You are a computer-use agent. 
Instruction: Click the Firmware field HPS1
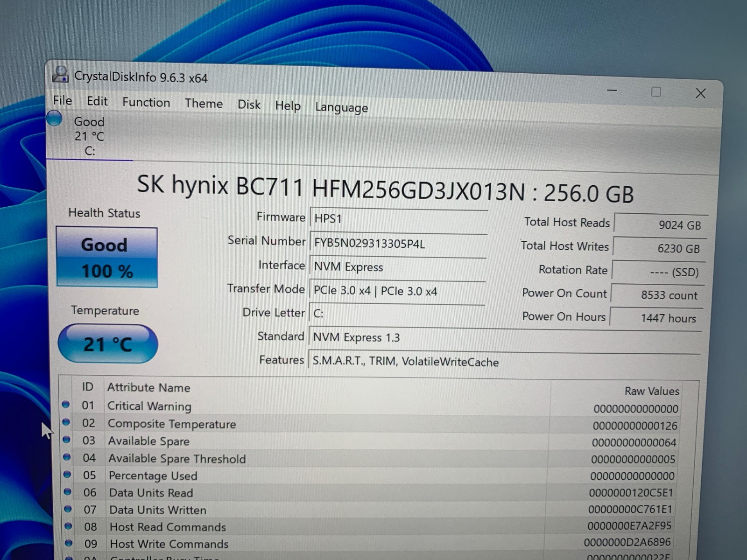pos(399,219)
